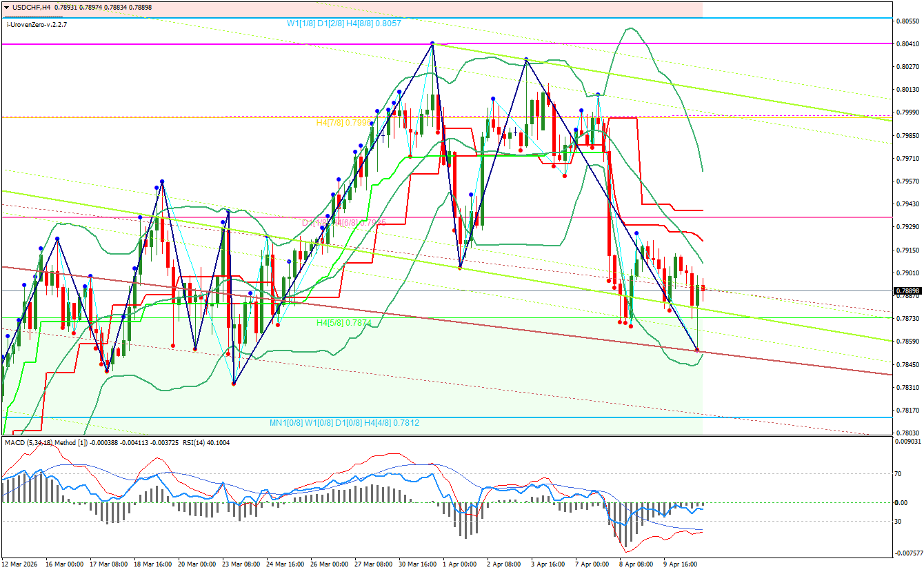Select the MN1[0/8] W1[0/8] 0.7812 level label

pos(344,422)
